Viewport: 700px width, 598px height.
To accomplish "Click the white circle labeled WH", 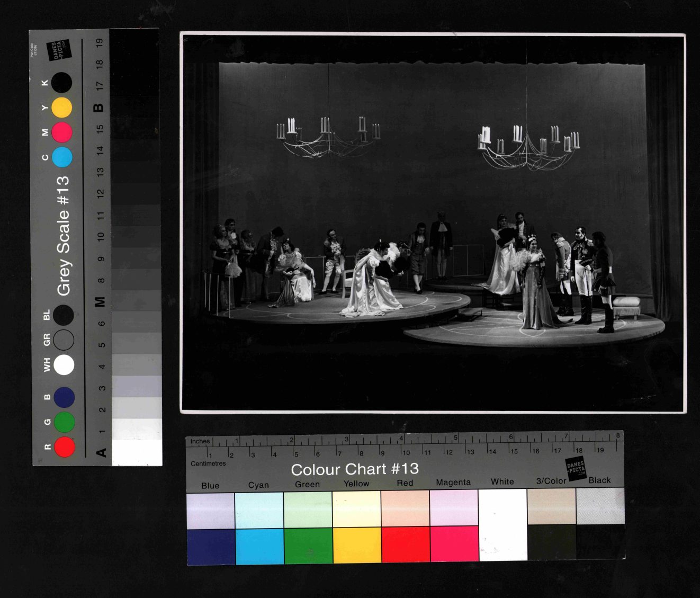I will click(64, 365).
